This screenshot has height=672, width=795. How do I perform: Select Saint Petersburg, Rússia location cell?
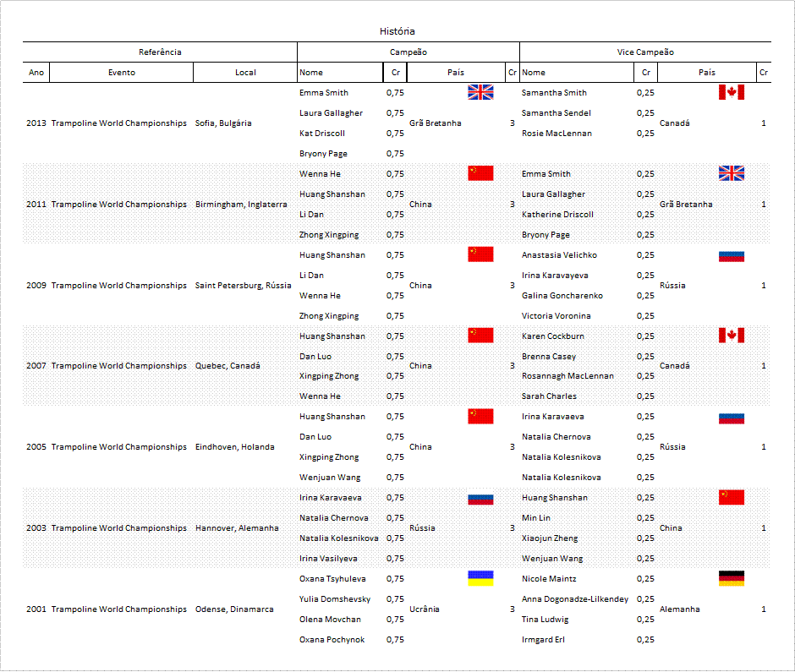[243, 286]
